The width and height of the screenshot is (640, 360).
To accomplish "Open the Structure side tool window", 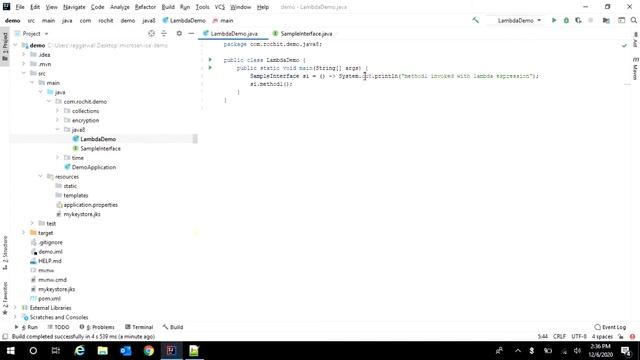I will 5,253.
